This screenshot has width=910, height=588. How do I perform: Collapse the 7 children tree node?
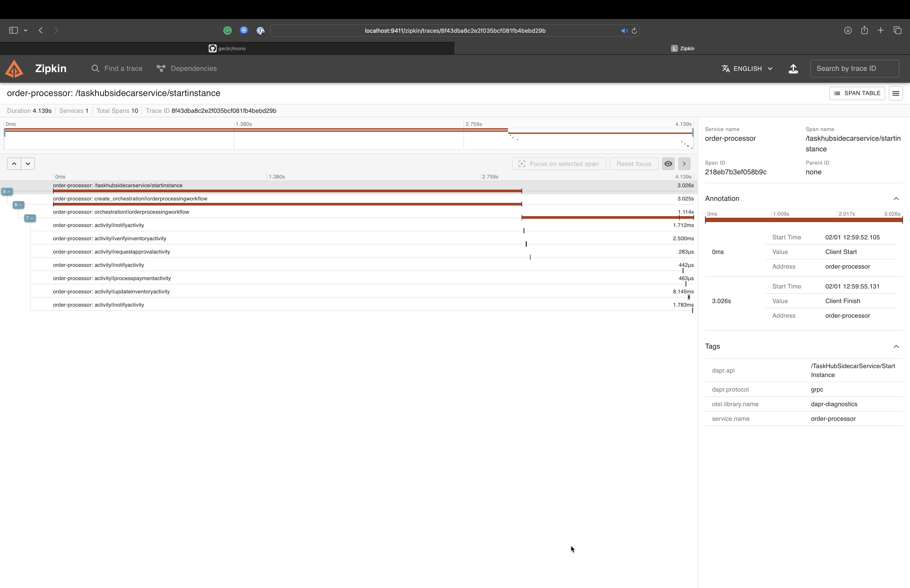30,218
